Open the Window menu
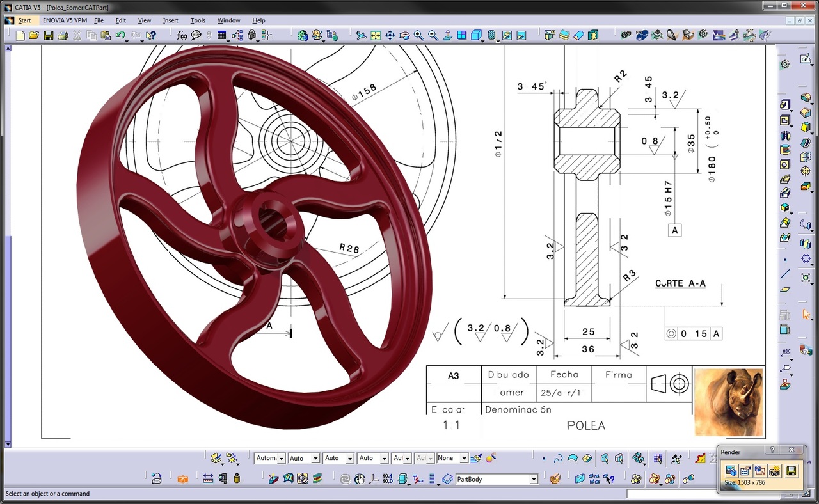This screenshot has width=819, height=504. (x=228, y=20)
